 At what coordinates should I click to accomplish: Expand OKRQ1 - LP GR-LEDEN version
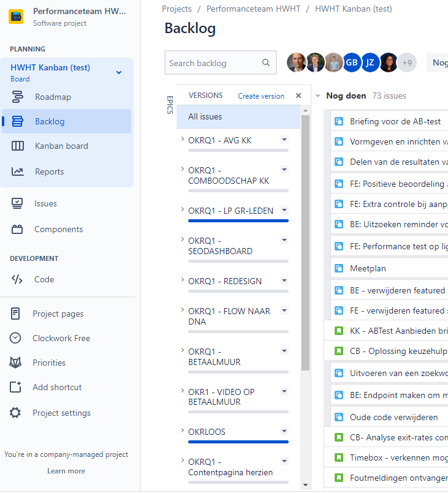[183, 209]
